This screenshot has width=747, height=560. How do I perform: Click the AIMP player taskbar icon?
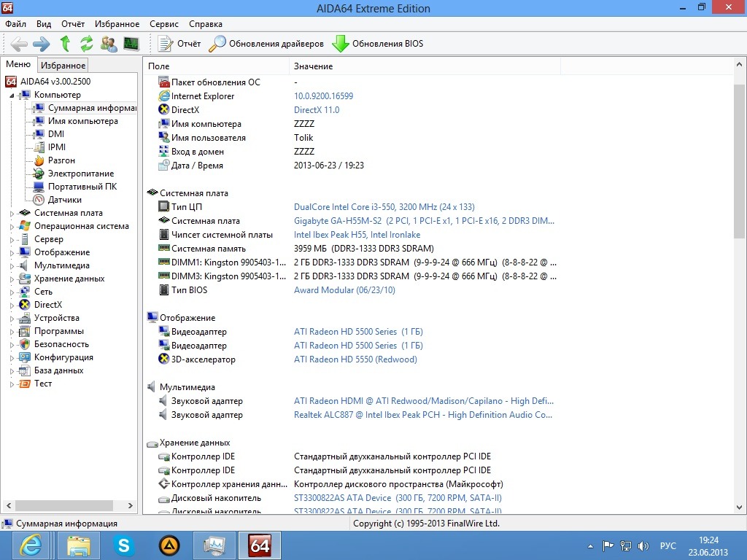(169, 545)
